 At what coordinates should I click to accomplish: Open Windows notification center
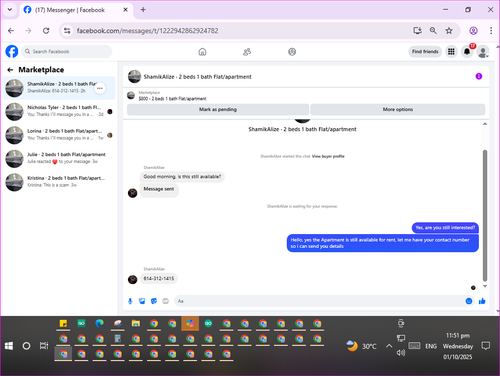click(x=486, y=346)
